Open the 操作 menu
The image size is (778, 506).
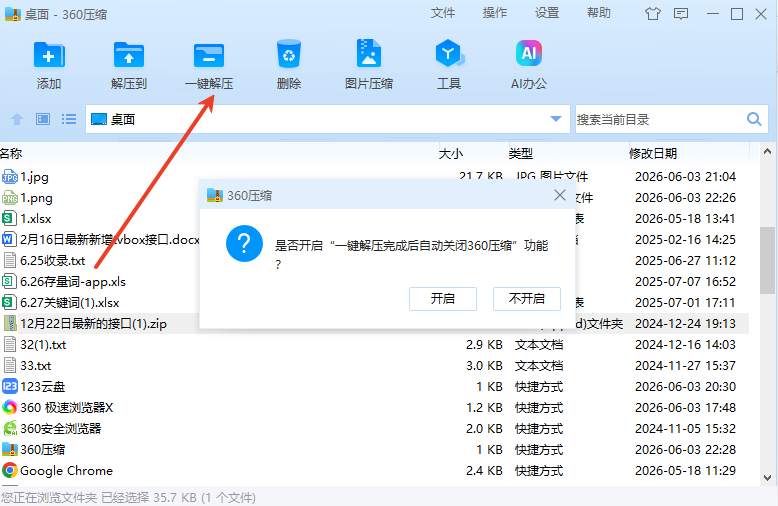495,13
